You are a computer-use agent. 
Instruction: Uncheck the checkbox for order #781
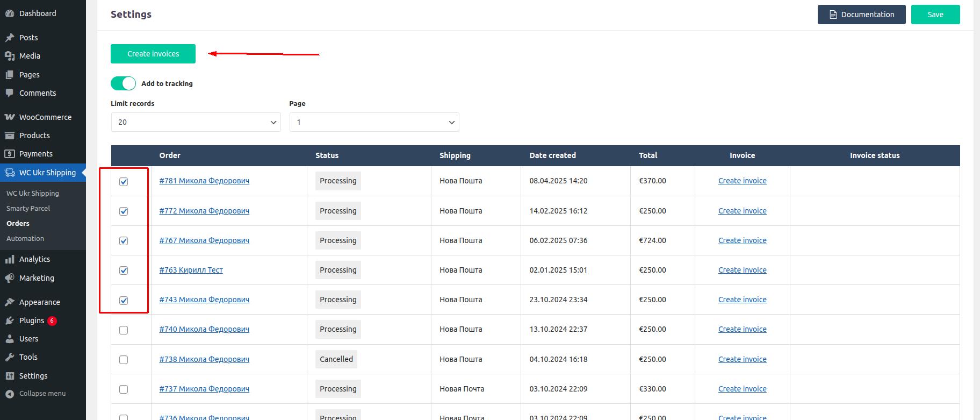tap(124, 182)
